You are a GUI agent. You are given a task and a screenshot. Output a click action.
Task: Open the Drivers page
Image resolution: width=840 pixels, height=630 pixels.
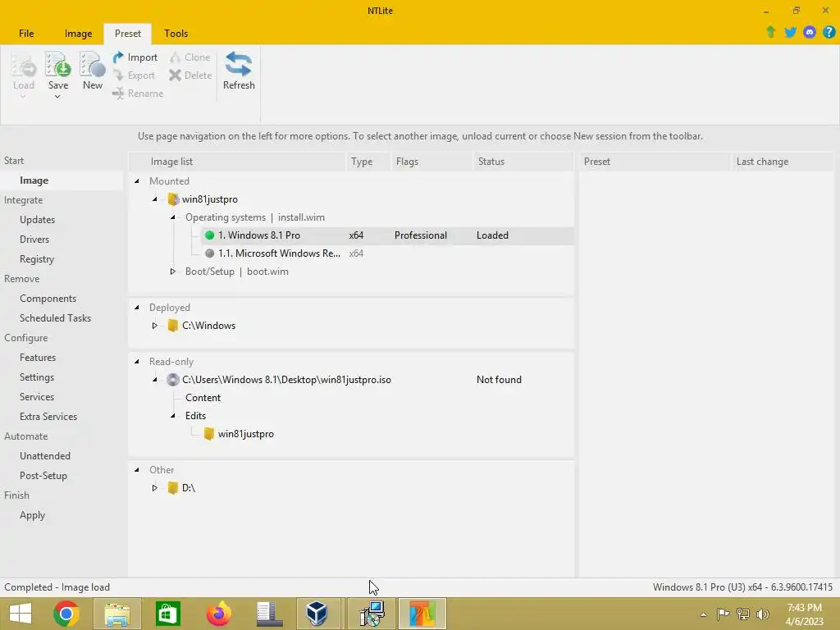coord(34,240)
